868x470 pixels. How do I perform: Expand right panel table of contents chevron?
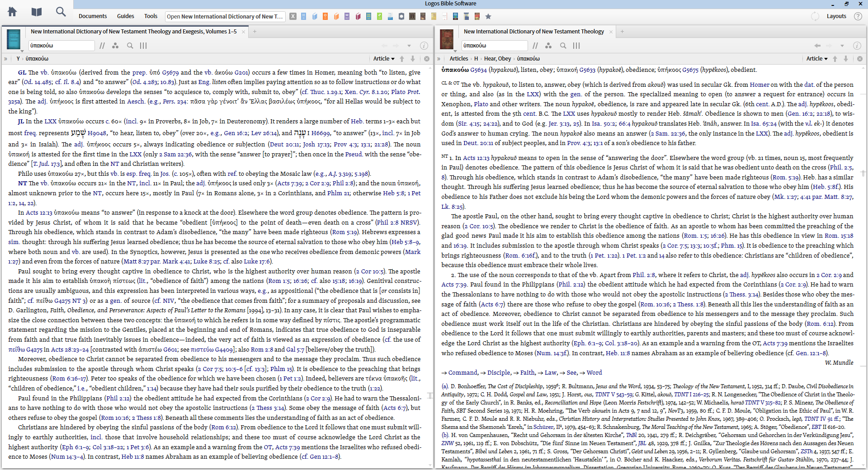pyautogui.click(x=439, y=59)
